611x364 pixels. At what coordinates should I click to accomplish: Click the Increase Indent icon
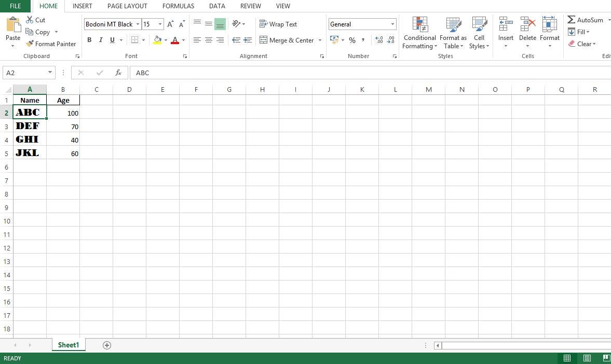[x=248, y=40]
